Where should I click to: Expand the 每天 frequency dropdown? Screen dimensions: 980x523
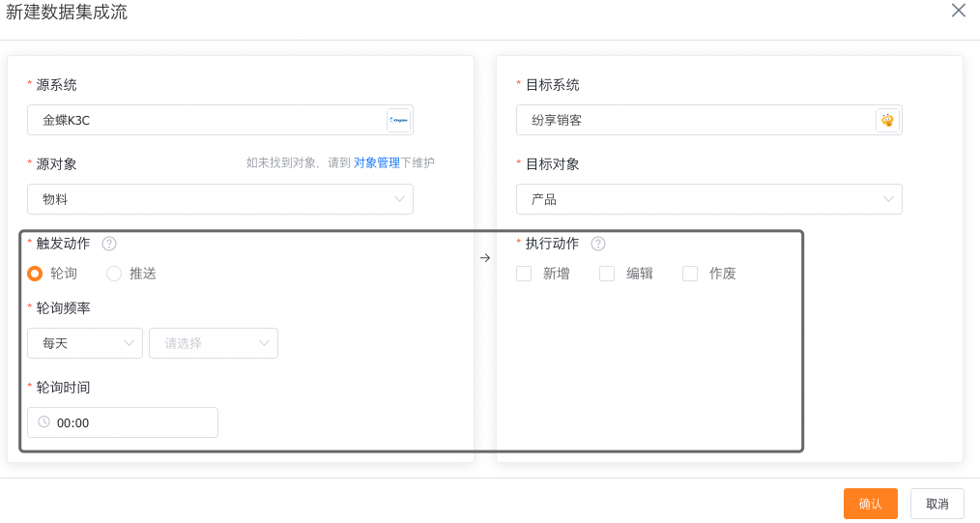tap(85, 343)
